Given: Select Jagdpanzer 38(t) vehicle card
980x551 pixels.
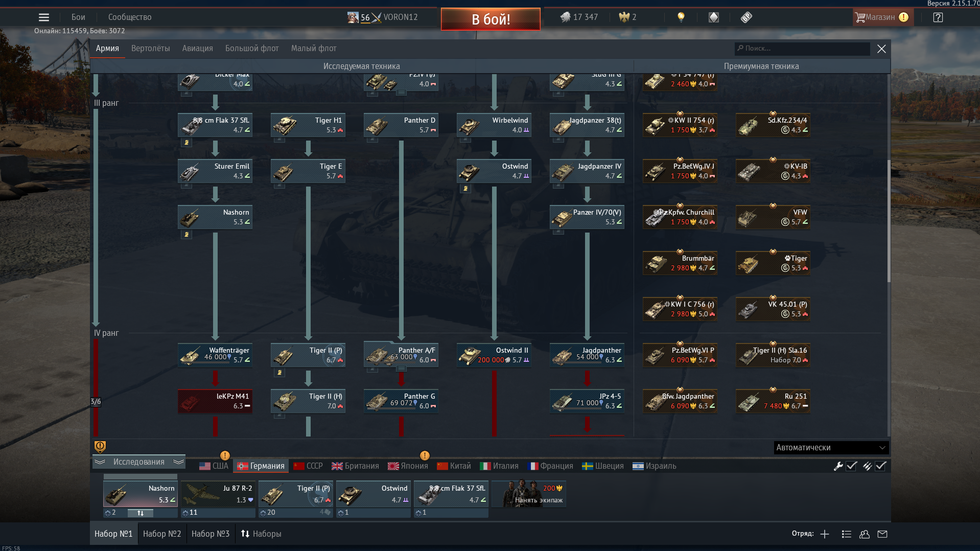Looking at the screenshot, I should tap(587, 125).
